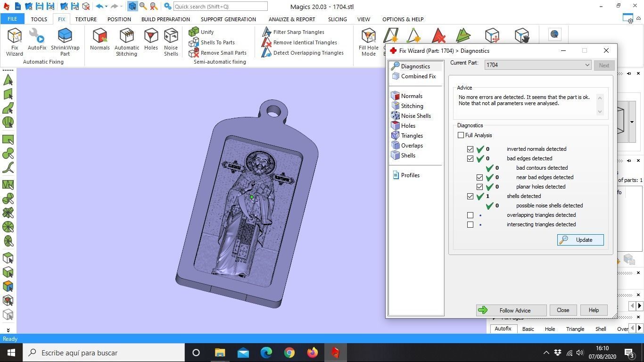Open the Normals fixing tool in ribbon
The image size is (644, 362).
tap(100, 39)
